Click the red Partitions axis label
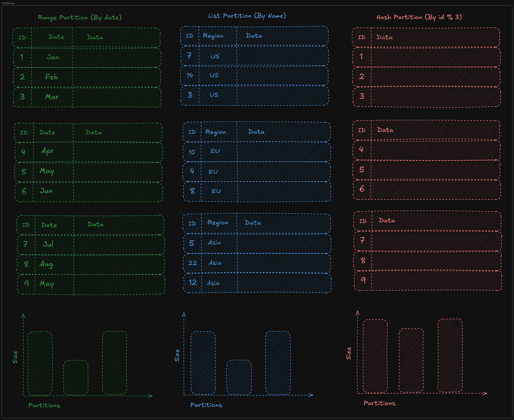 (379, 403)
